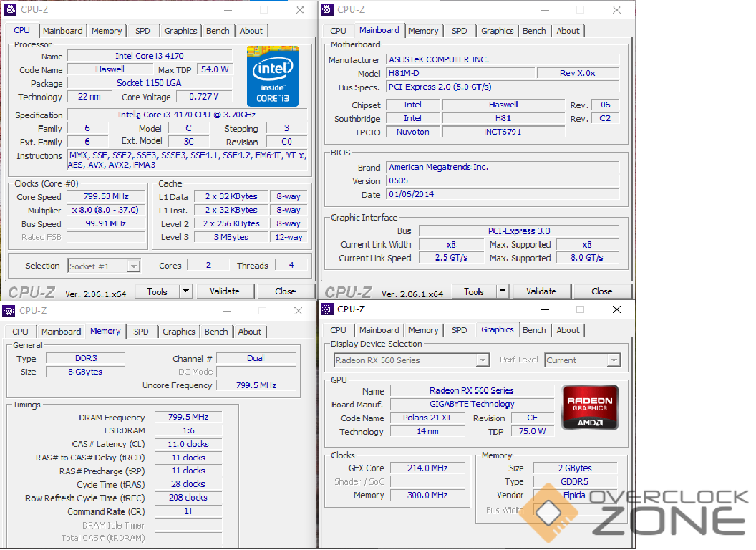
Task: Open Bench tab in Memory window
Action: 216,332
